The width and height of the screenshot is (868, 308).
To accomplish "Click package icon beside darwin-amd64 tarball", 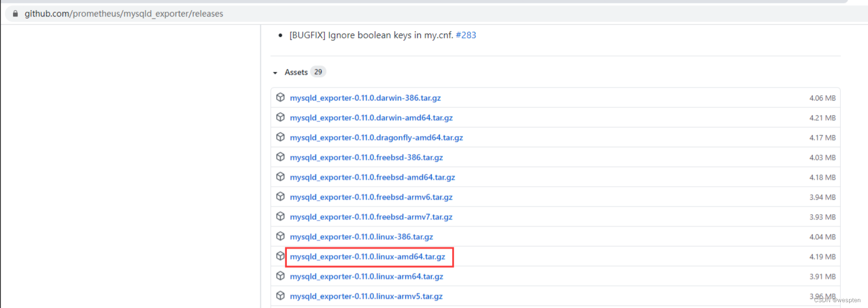I will [280, 117].
